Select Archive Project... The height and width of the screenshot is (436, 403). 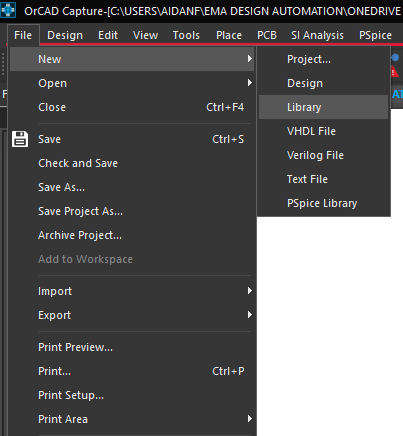132,235
